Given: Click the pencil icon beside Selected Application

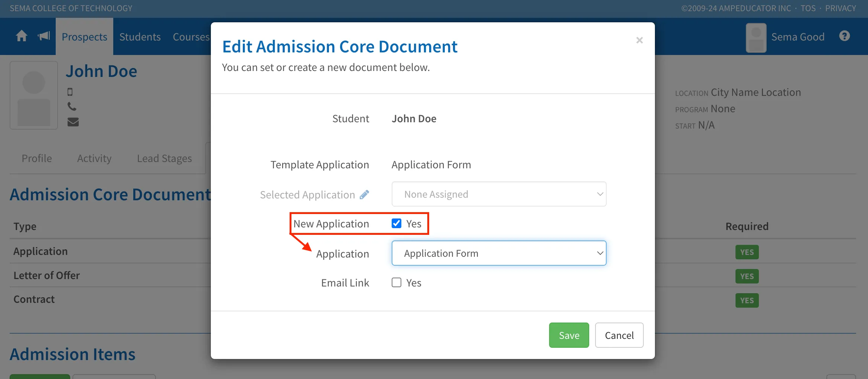Looking at the screenshot, I should [x=365, y=194].
